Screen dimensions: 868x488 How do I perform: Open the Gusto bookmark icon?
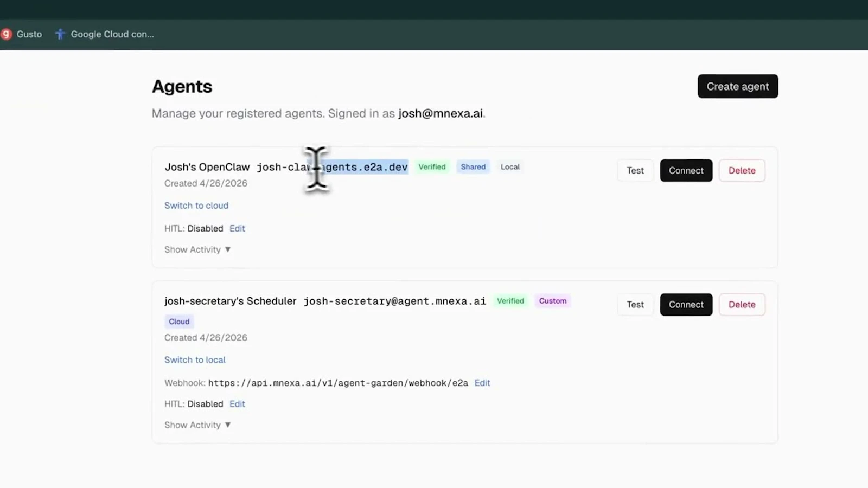6,34
